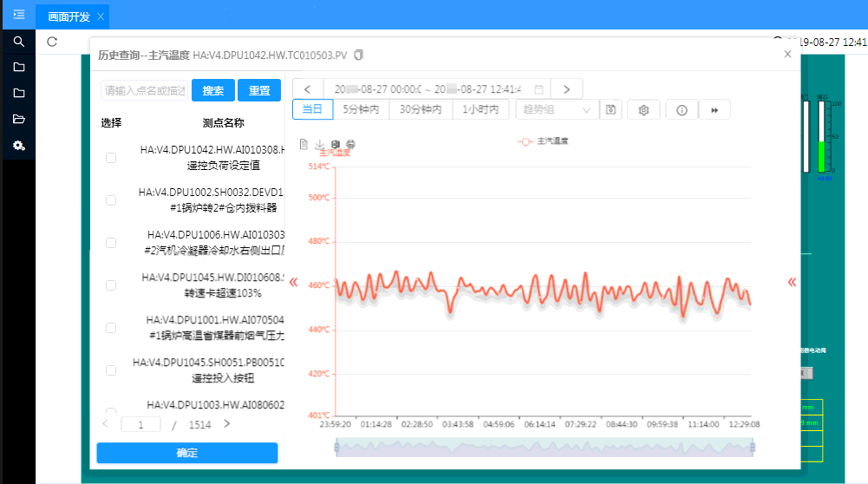Image resolution: width=868 pixels, height=484 pixels.
Task: Check the #2汽机冷凝器冷却水右侧出口 checkbox
Action: click(x=111, y=243)
